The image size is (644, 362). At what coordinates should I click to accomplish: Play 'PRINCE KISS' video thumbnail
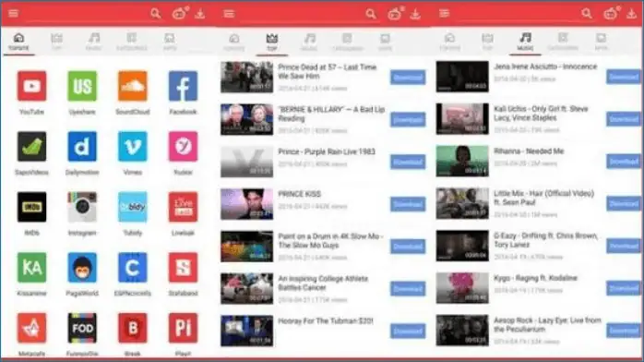click(x=246, y=204)
